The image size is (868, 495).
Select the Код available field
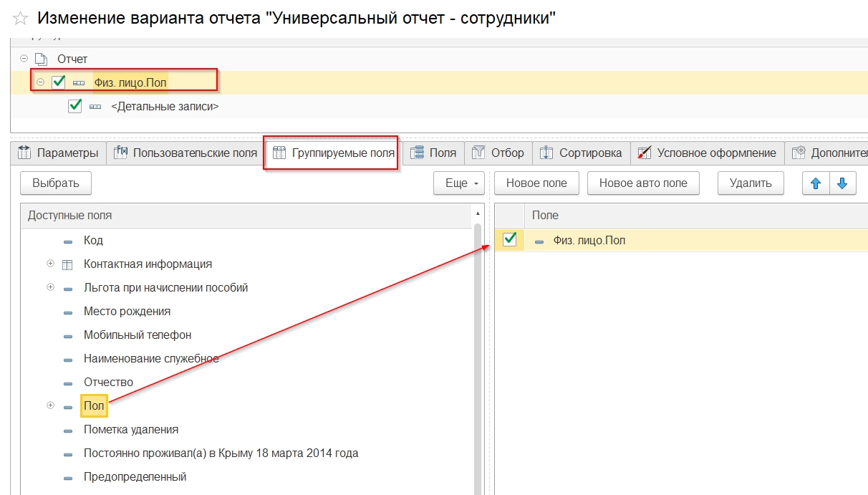tap(93, 240)
